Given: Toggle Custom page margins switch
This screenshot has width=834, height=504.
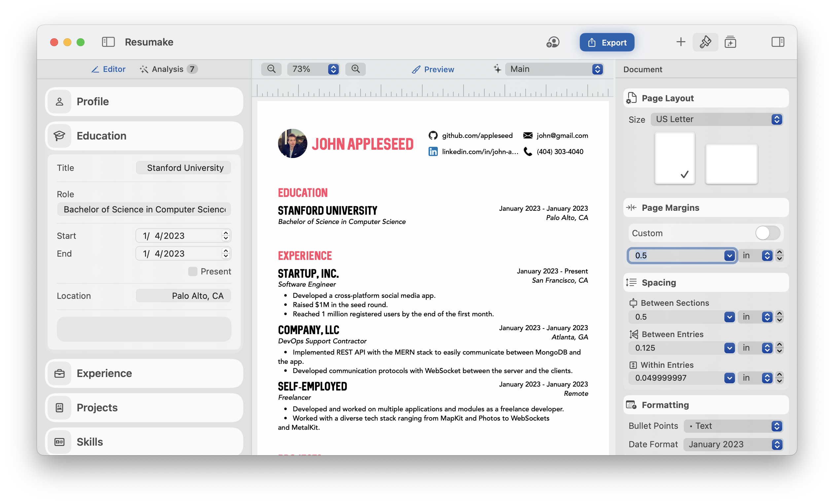Looking at the screenshot, I should click(x=767, y=233).
